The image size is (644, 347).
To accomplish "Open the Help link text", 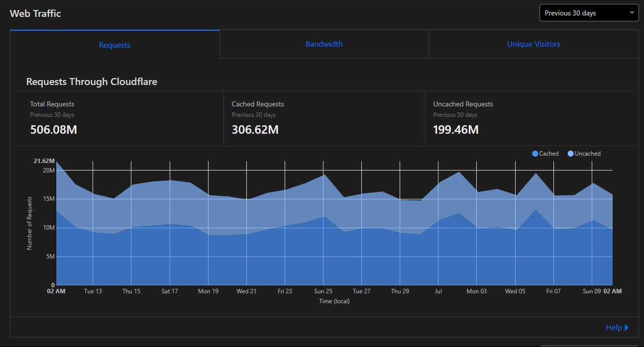I will pyautogui.click(x=613, y=328).
